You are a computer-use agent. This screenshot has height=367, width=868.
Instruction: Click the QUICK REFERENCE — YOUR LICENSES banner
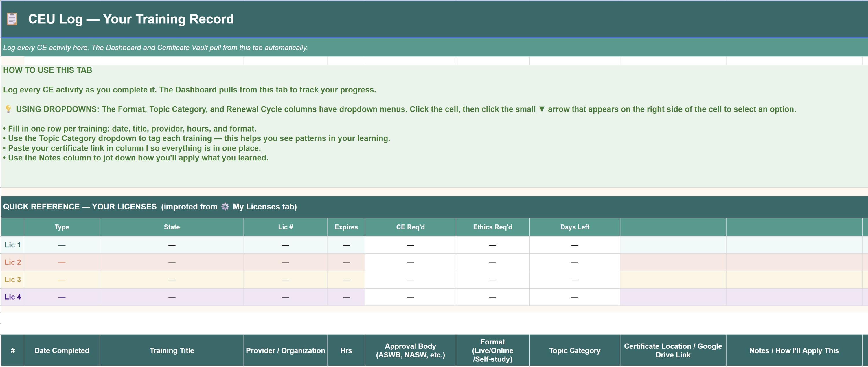[x=435, y=207]
